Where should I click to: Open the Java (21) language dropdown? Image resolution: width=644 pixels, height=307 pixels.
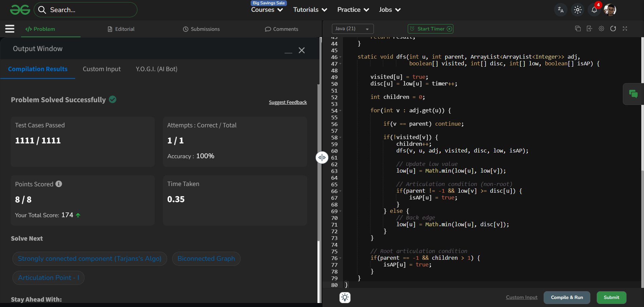click(352, 29)
